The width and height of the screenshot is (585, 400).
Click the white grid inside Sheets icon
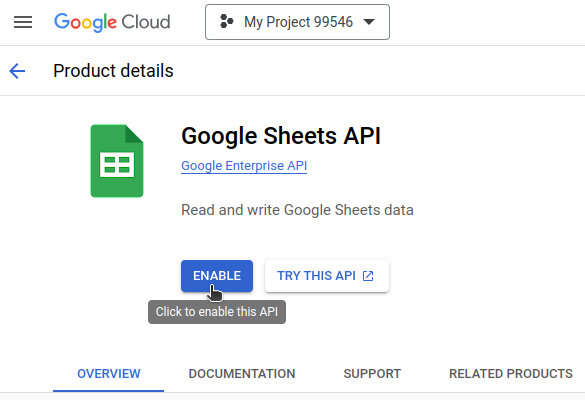117,165
